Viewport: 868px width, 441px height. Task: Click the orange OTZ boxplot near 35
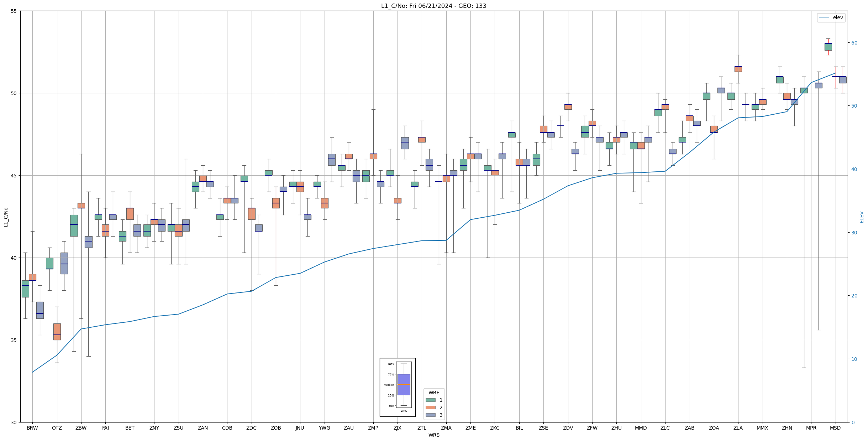click(x=57, y=332)
